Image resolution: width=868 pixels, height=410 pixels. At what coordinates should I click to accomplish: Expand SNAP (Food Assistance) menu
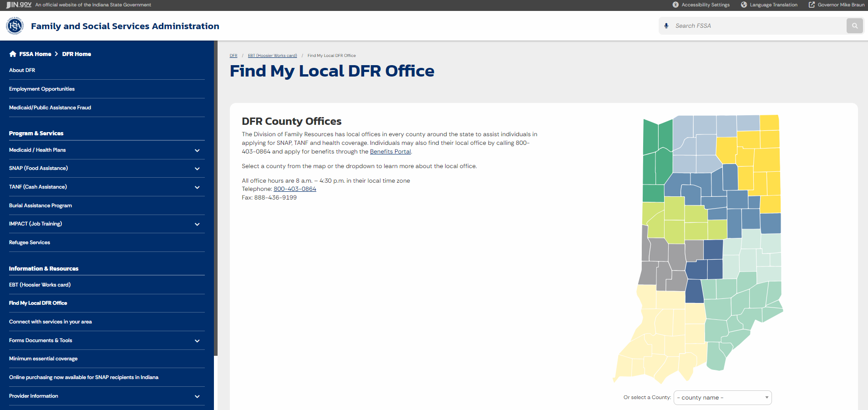pos(197,169)
